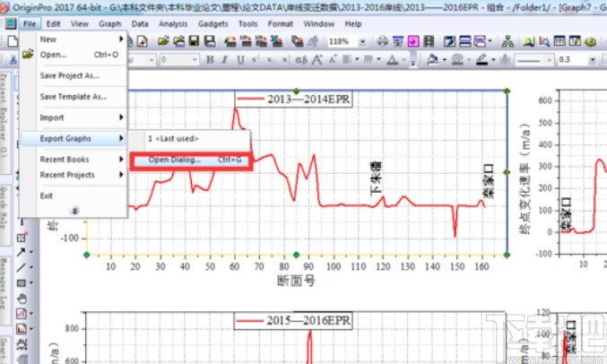The image size is (607, 364).
Task: Click the Increase Font size icon
Action: (x=317, y=60)
